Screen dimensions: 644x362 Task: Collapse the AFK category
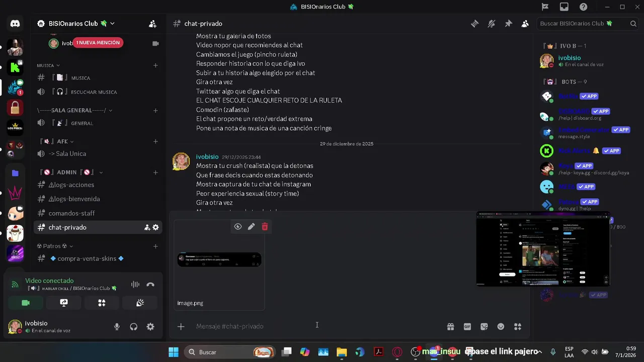(x=57, y=142)
